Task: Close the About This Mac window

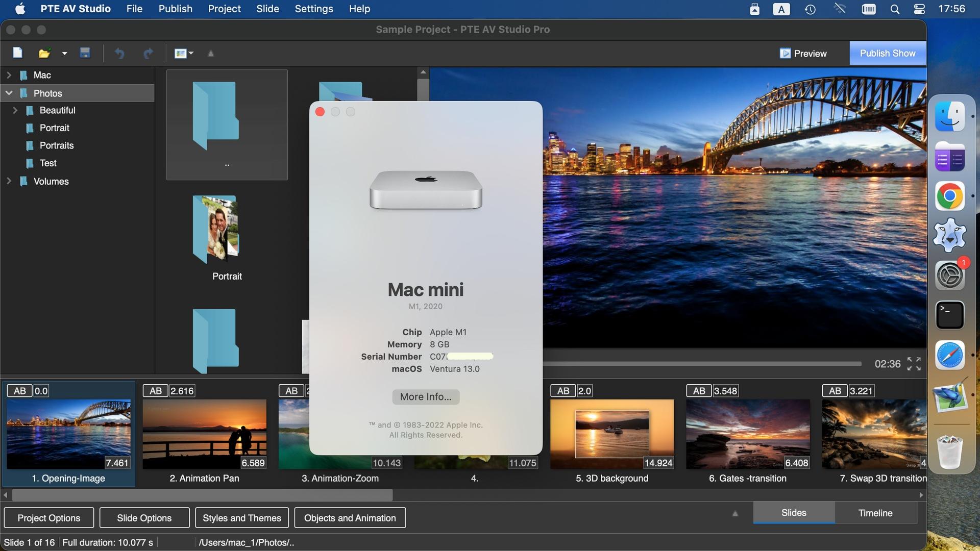Action: tap(320, 112)
